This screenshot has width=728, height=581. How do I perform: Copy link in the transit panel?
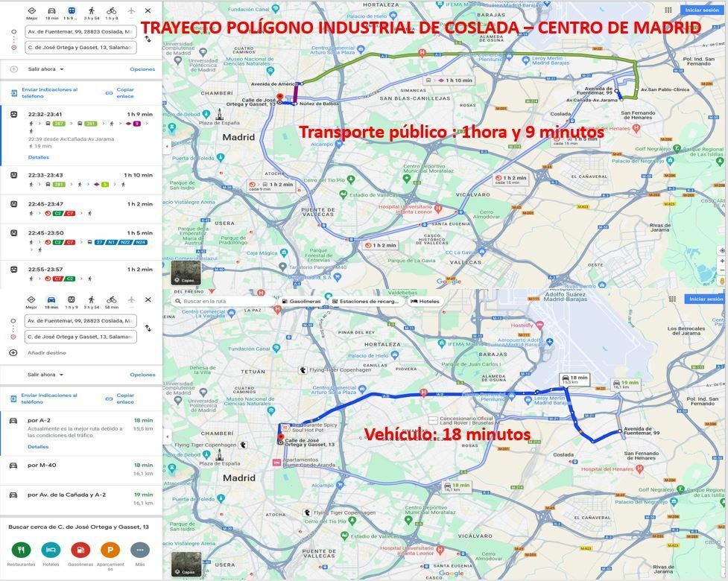pos(120,93)
